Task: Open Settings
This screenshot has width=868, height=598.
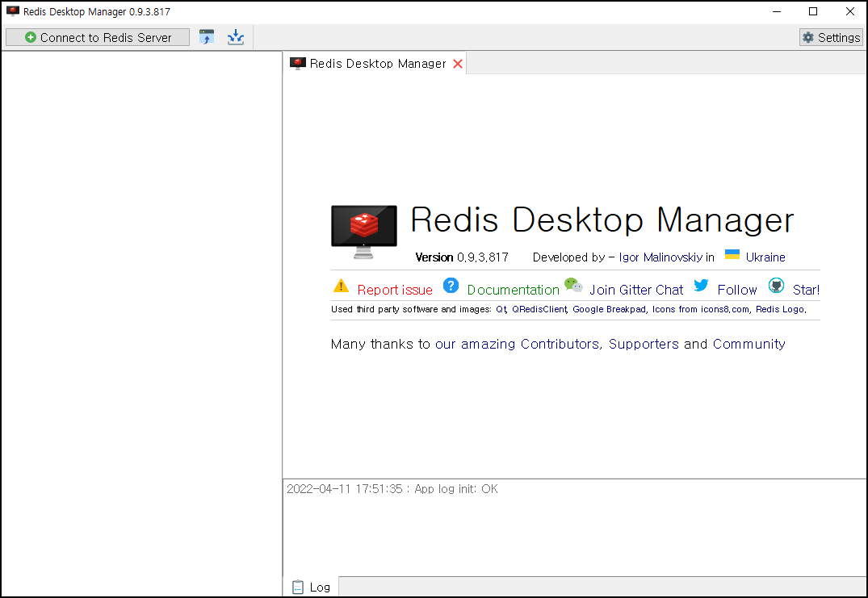Action: (x=831, y=38)
